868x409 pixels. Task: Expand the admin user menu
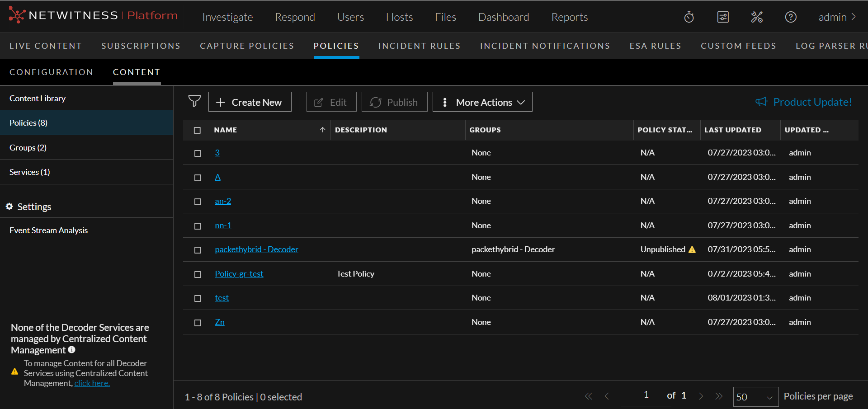[x=837, y=17]
